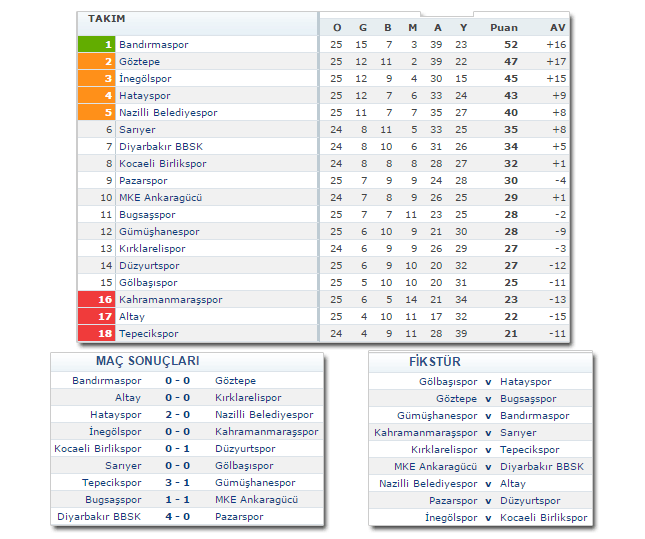The width and height of the screenshot is (645, 539).
Task: Click Bandırmaspor in the standings table
Action: [x=153, y=45]
